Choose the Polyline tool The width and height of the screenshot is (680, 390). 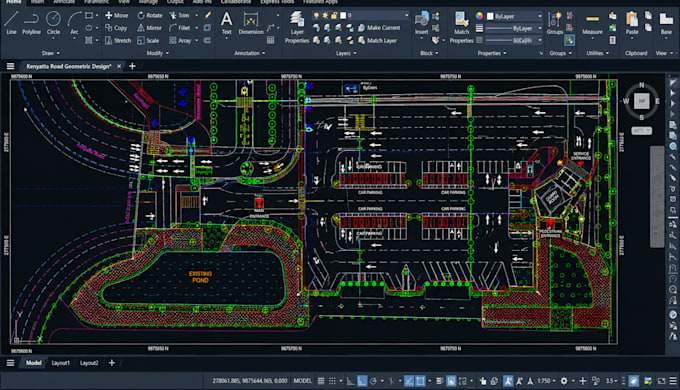(31, 23)
